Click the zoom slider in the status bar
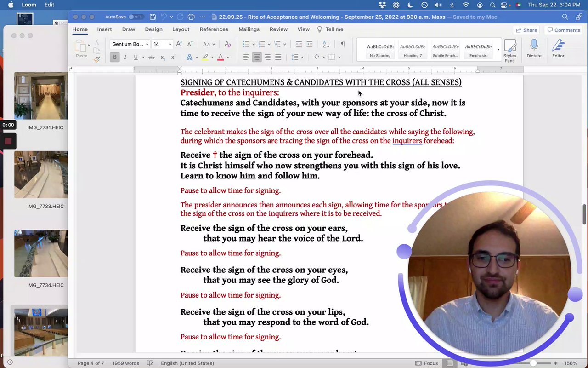Viewport: 588px width, 368px height. pyautogui.click(x=533, y=363)
